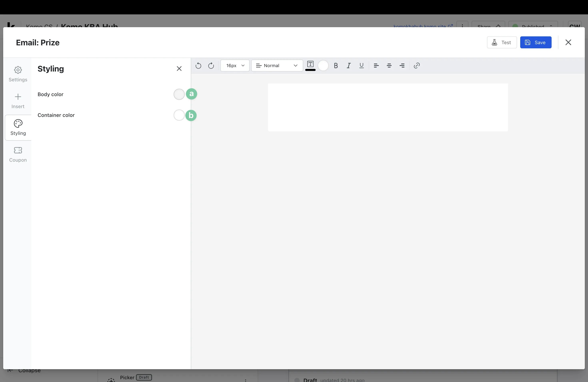The width and height of the screenshot is (588, 382).
Task: Open the text highlight color swatch in the toolbar
Action: click(x=323, y=66)
